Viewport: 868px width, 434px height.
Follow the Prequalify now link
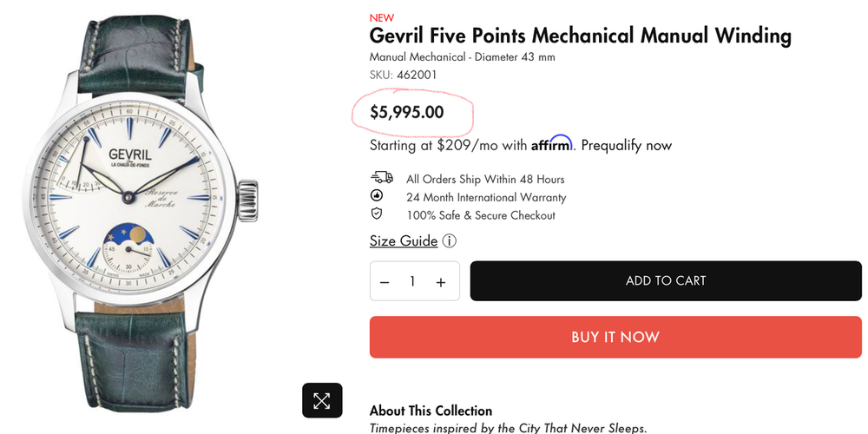click(x=626, y=145)
